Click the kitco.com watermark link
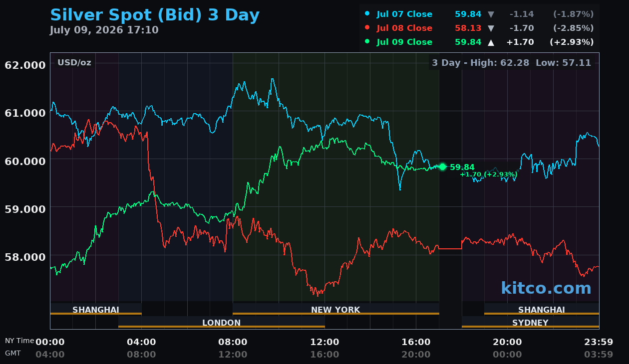 point(546,288)
